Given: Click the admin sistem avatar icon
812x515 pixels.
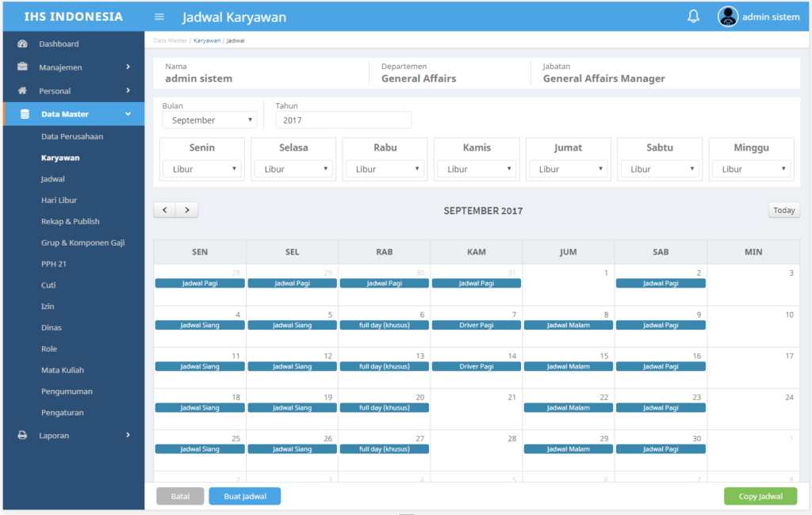Looking at the screenshot, I should (727, 16).
